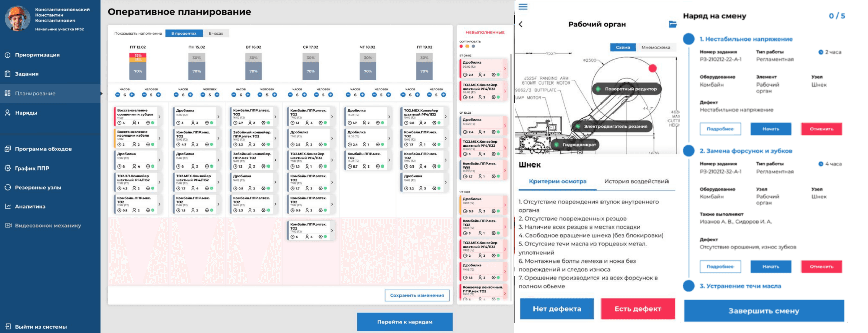Click the back arrow beside Рабочий орган
The width and height of the screenshot is (868, 333).
tap(521, 24)
